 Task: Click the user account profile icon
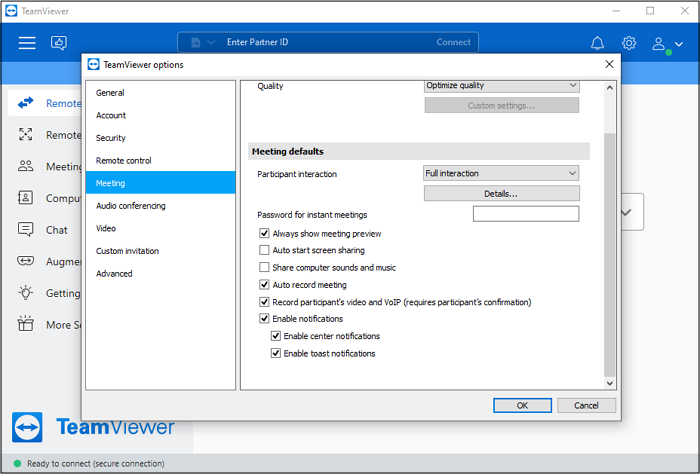point(660,43)
